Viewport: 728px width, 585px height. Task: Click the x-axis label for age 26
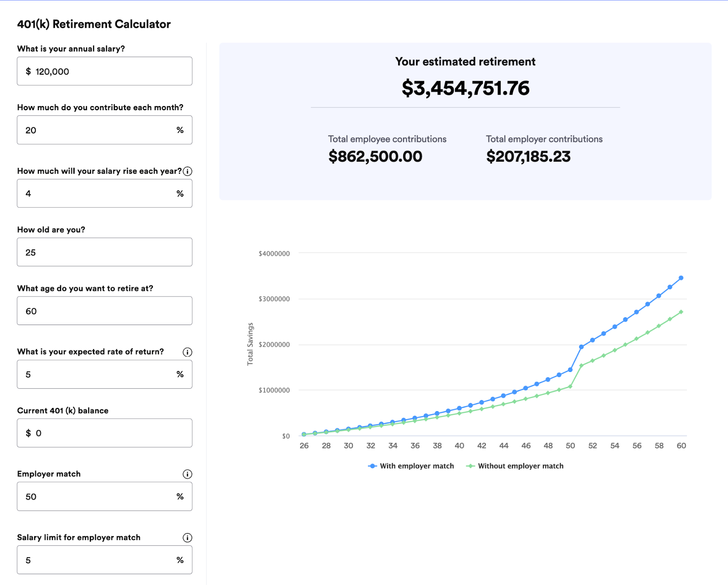304,446
